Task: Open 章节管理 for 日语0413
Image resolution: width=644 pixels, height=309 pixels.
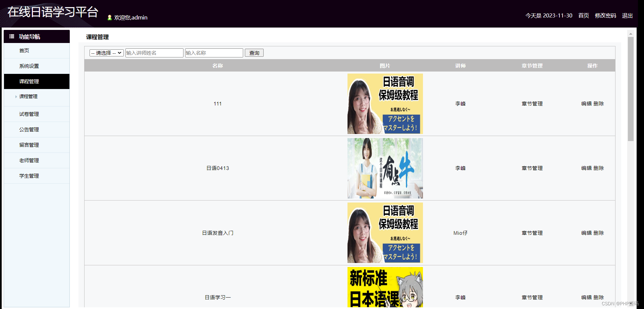Action: 532,168
